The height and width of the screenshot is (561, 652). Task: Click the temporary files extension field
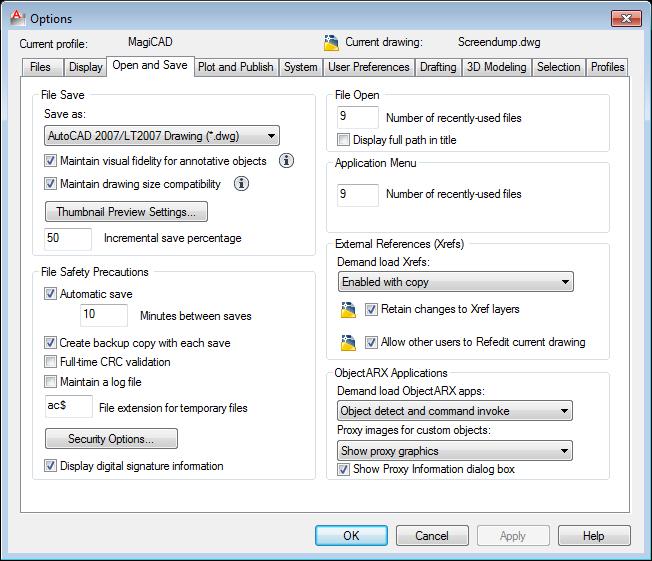click(x=68, y=406)
